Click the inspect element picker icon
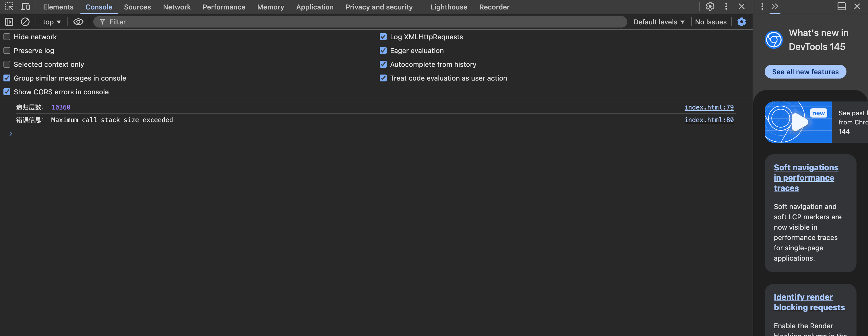868x336 pixels. (x=9, y=6)
